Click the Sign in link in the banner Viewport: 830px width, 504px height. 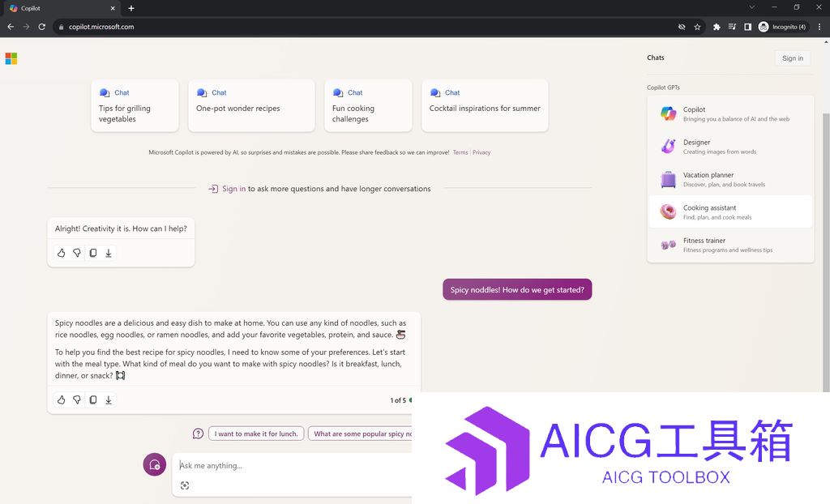pos(233,189)
